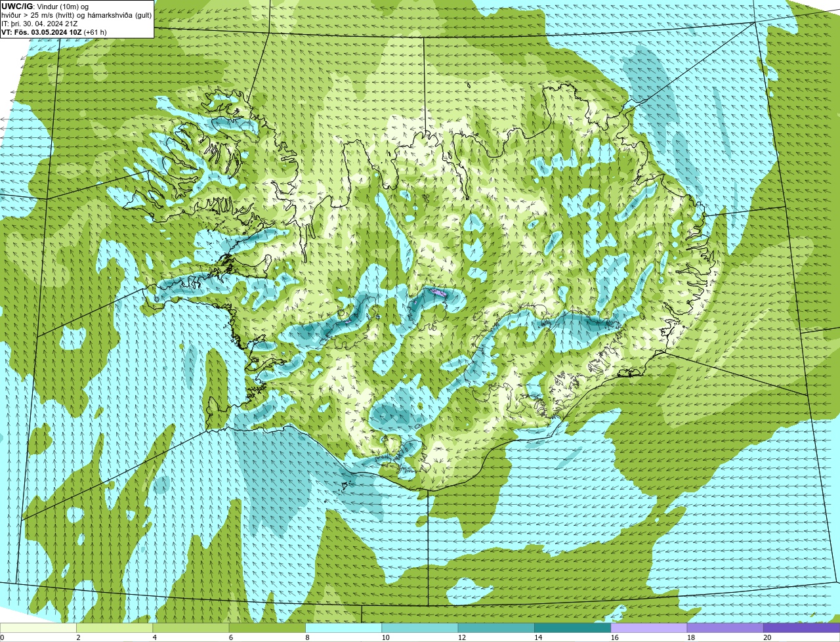Click the title line 'UWC/IG: Vindur (10m) og'
The image size is (840, 642).
pos(45,7)
